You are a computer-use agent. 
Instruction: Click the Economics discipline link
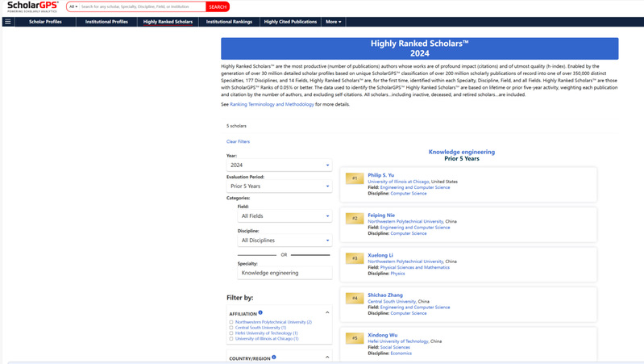click(401, 354)
